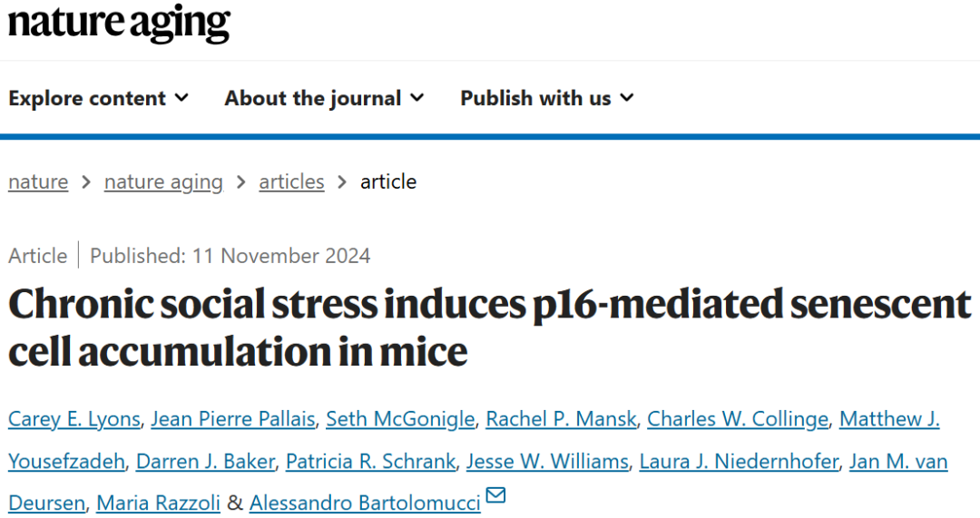Viewport: 980px width, 518px height.
Task: Select author Seth McGonigle
Action: [400, 418]
